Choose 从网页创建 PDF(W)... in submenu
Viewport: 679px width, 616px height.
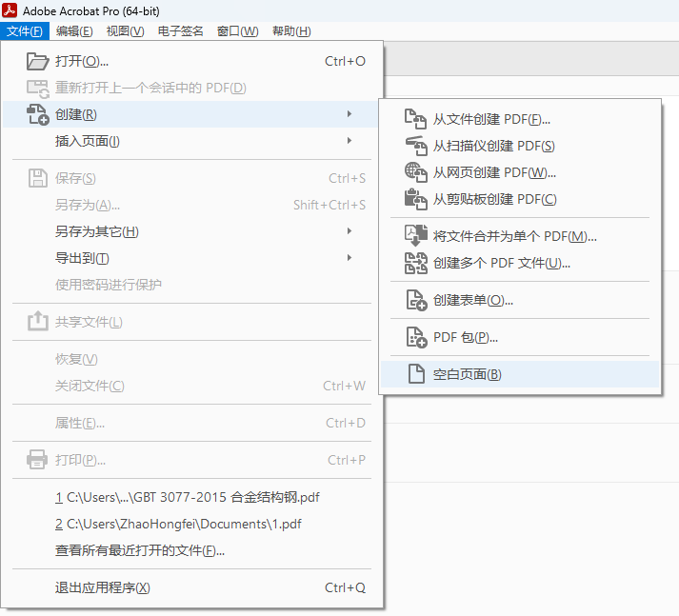(520, 172)
